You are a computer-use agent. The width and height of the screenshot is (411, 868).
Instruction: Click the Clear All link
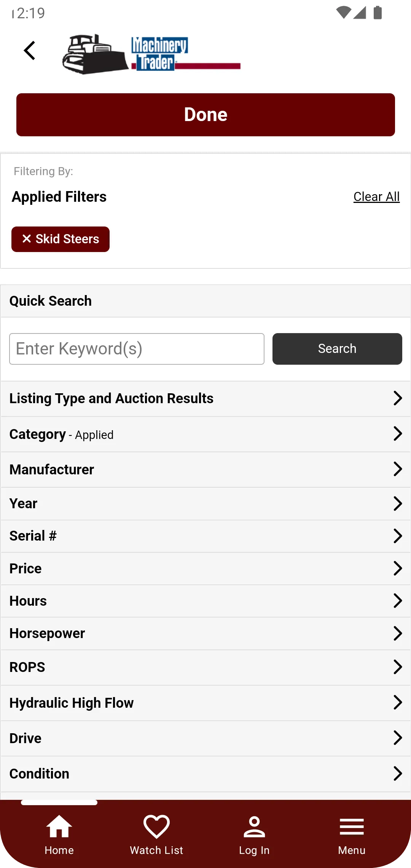pos(376,197)
